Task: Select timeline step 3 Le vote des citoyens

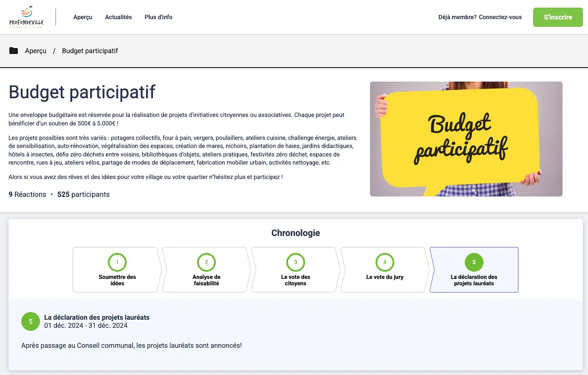Action: [x=296, y=270]
